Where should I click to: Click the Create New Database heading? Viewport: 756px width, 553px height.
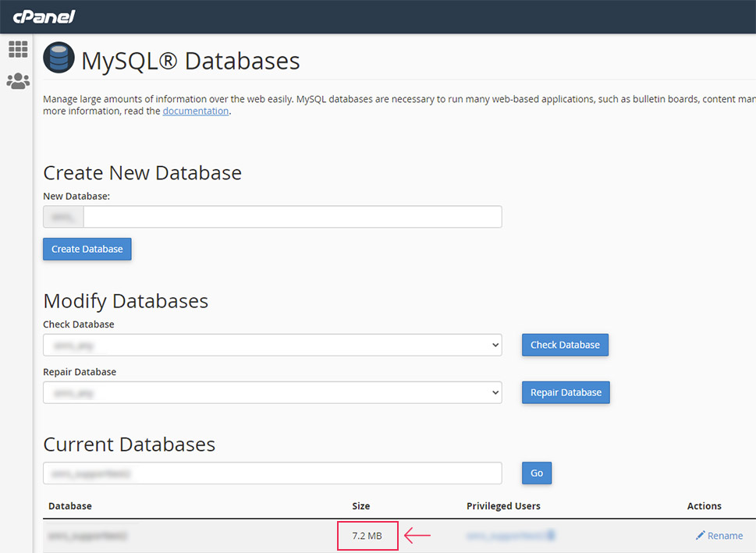click(142, 172)
